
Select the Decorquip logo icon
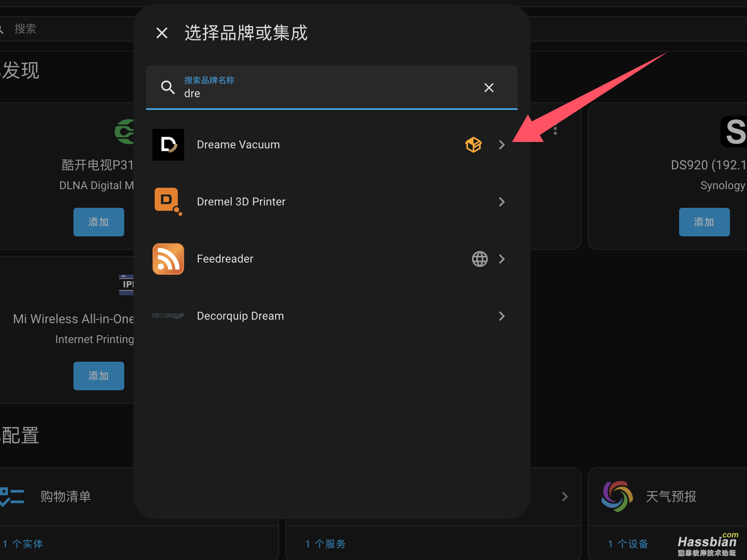[168, 316]
